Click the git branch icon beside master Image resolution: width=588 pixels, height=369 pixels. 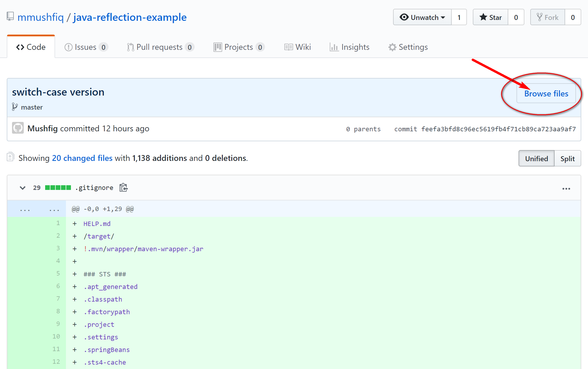[x=15, y=107]
